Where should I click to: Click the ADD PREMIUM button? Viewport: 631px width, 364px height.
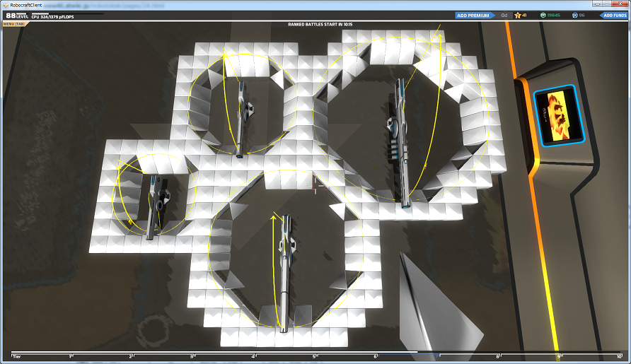point(475,16)
